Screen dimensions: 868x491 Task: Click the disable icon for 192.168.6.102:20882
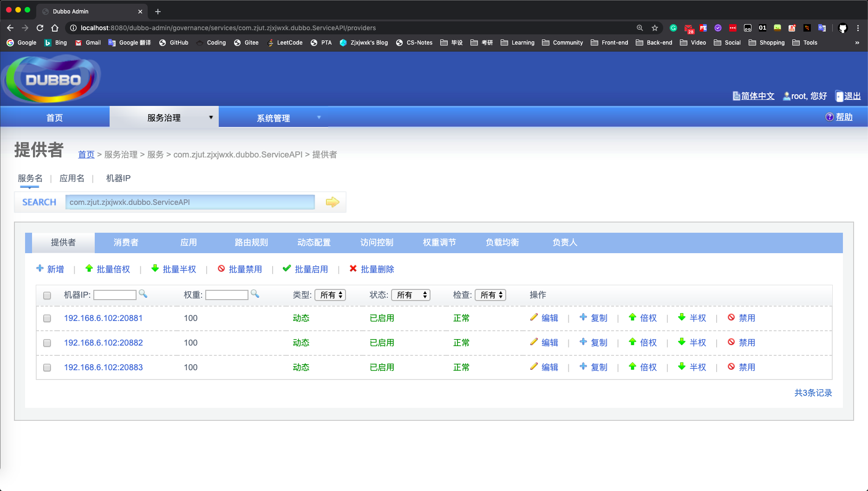(x=731, y=342)
